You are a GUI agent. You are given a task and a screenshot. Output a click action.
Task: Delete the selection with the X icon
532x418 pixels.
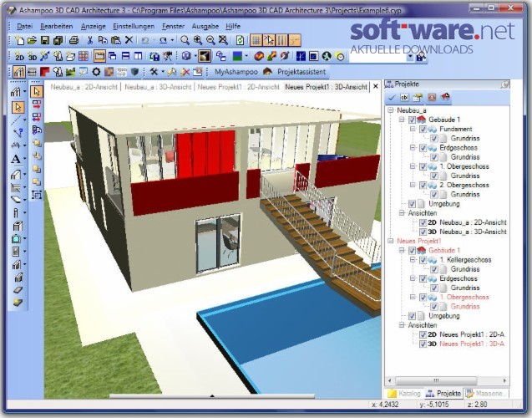coord(129,40)
